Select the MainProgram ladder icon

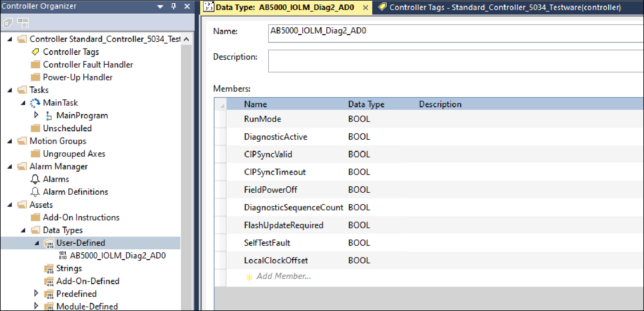point(48,115)
